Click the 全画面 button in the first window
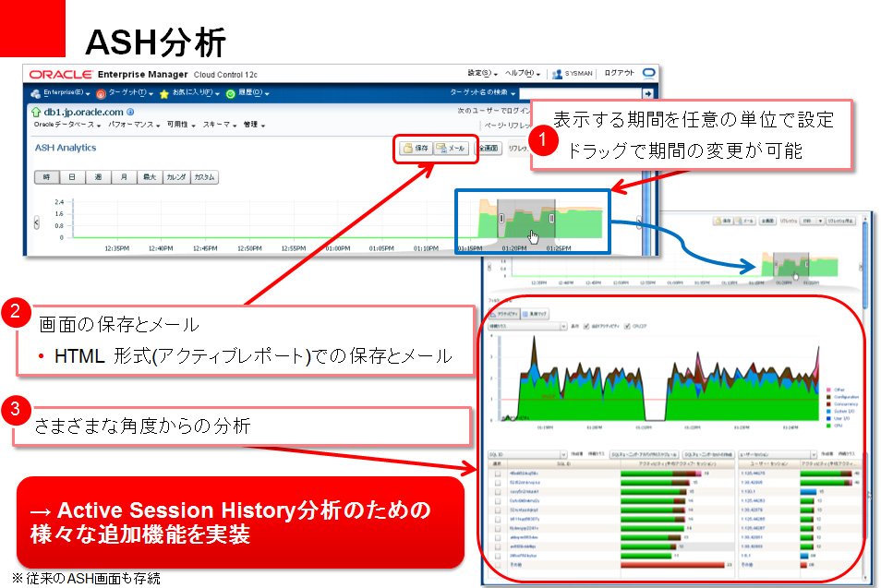The height and width of the screenshot is (588, 881). (489, 149)
